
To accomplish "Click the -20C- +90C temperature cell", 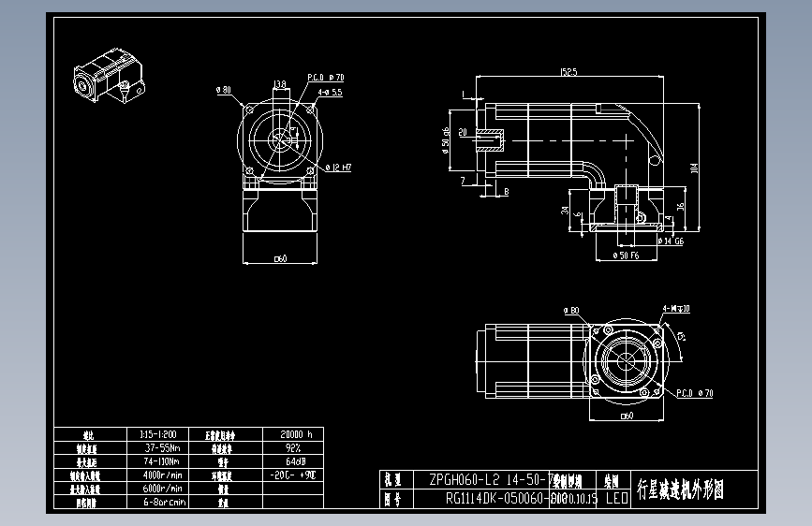I will point(293,475).
